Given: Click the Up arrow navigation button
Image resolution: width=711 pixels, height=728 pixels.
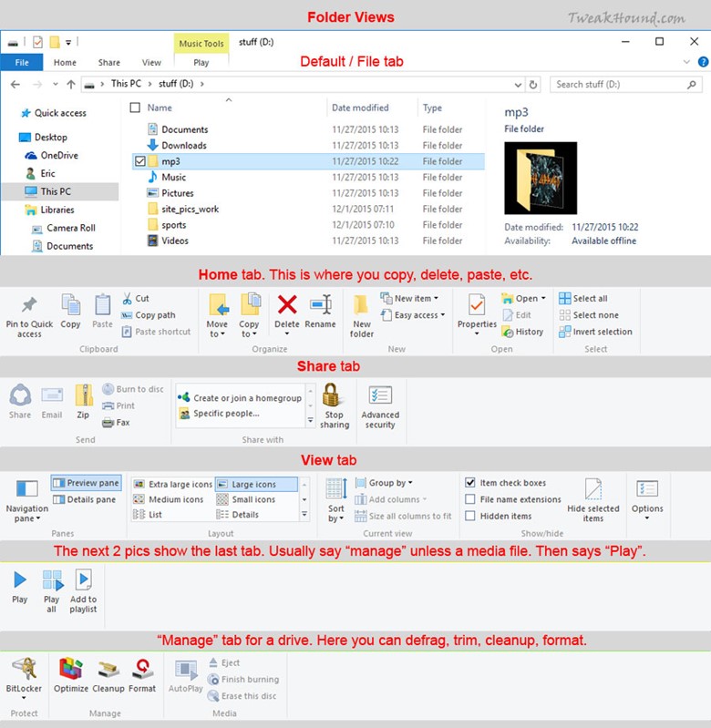Looking at the screenshot, I should pyautogui.click(x=70, y=85).
